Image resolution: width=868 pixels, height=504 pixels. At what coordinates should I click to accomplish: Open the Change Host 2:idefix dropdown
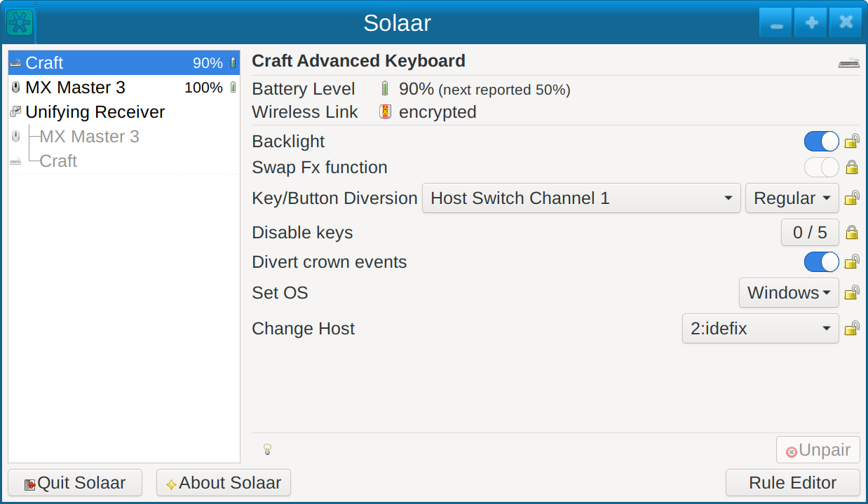coord(760,328)
